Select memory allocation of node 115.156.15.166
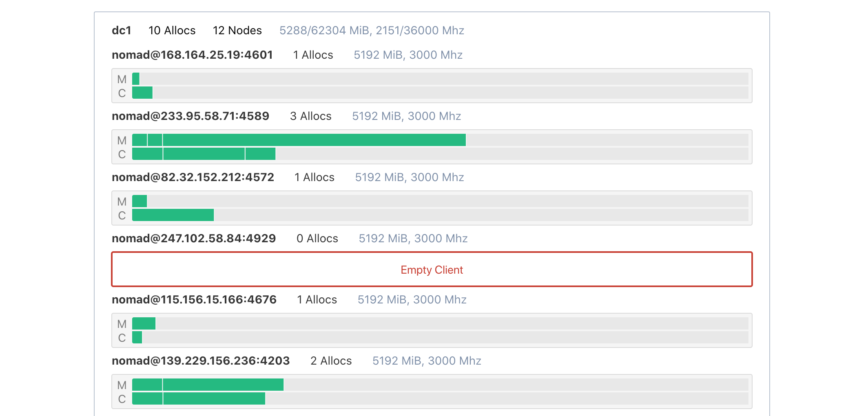 144,323
